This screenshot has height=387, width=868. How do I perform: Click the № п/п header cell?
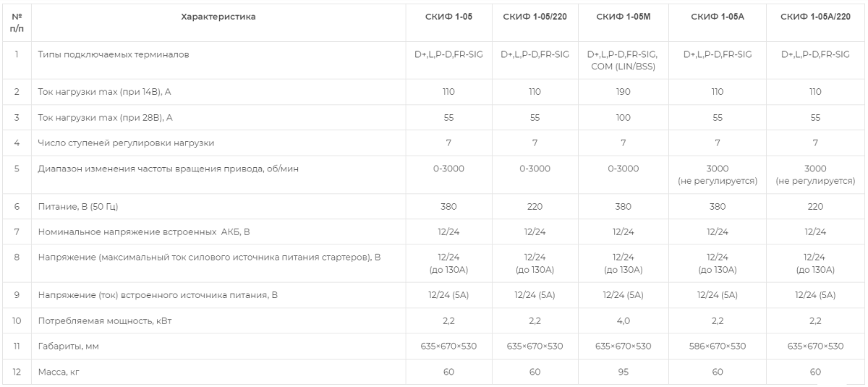tap(16, 22)
